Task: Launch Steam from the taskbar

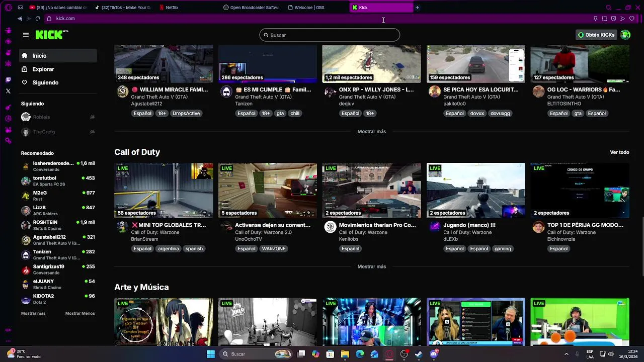Action: (x=418, y=354)
